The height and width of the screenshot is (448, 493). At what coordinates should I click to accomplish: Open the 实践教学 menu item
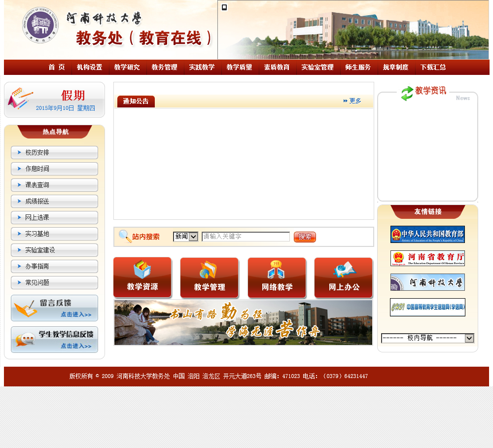pyautogui.click(x=202, y=68)
